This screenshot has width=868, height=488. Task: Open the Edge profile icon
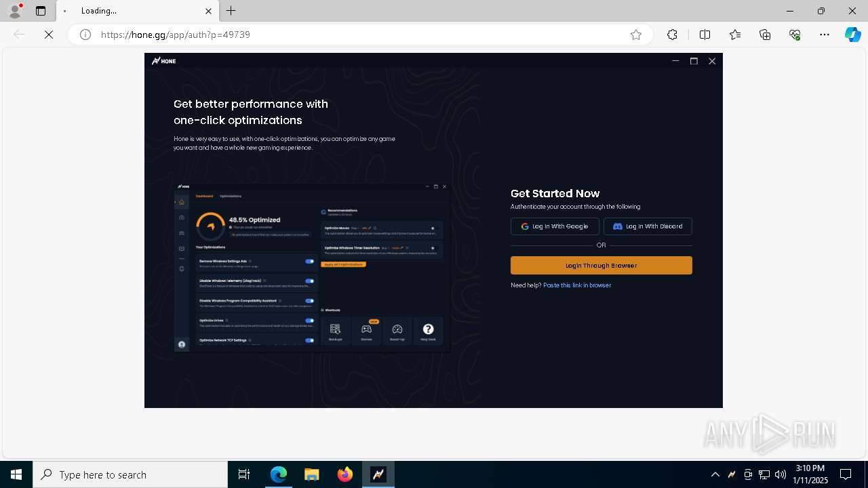click(x=14, y=11)
